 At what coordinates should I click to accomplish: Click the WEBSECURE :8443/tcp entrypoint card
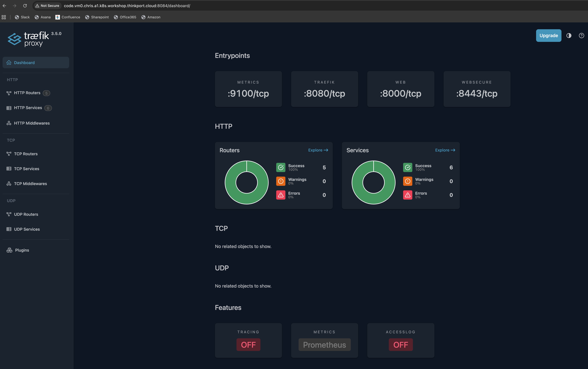477,89
